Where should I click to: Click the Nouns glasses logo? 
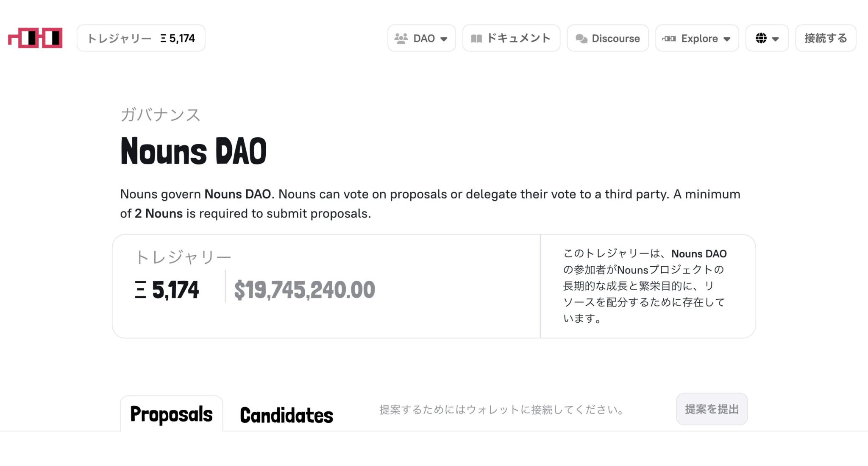pos(35,38)
